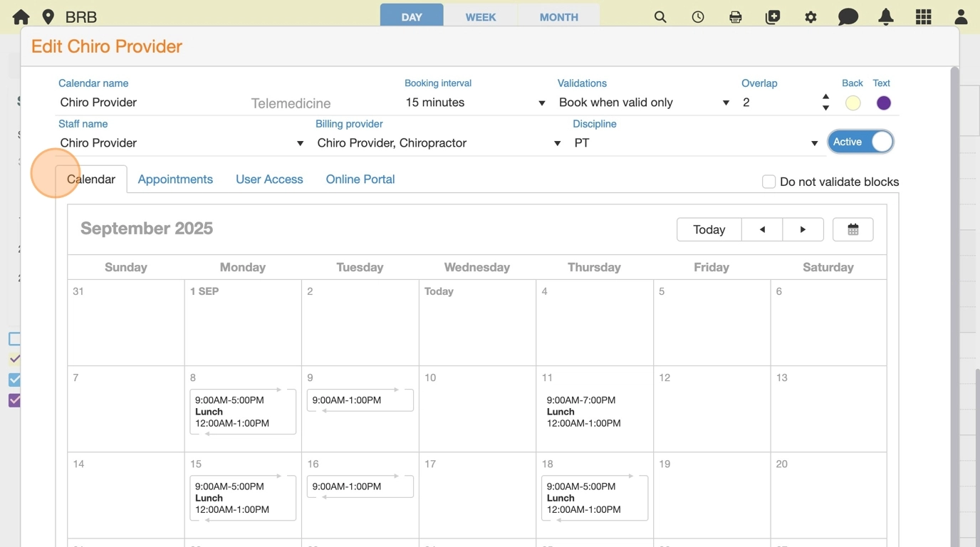Image resolution: width=980 pixels, height=547 pixels.
Task: Click the Today button
Action: pyautogui.click(x=709, y=229)
